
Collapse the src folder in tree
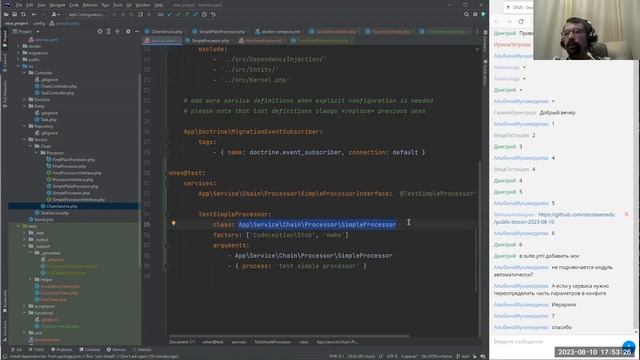[x=18, y=66]
